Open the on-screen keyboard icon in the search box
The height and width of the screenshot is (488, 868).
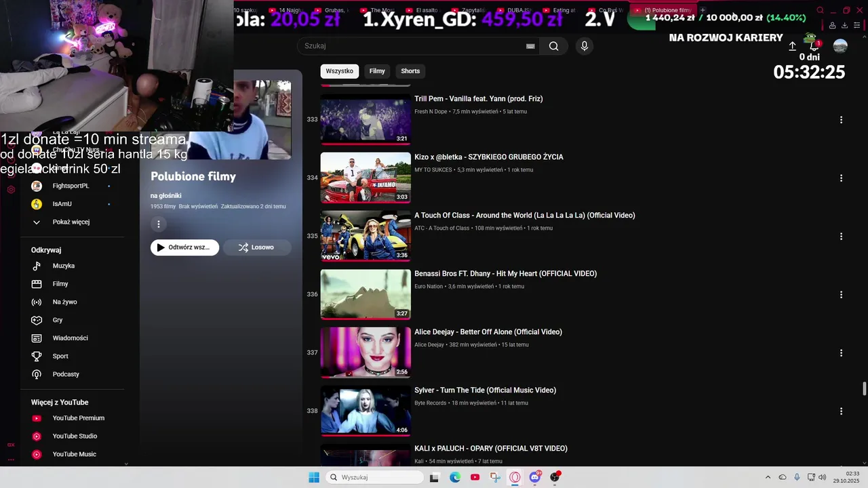[x=530, y=46]
